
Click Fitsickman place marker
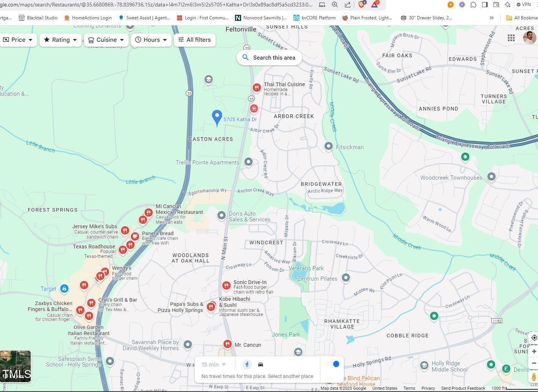(x=328, y=146)
